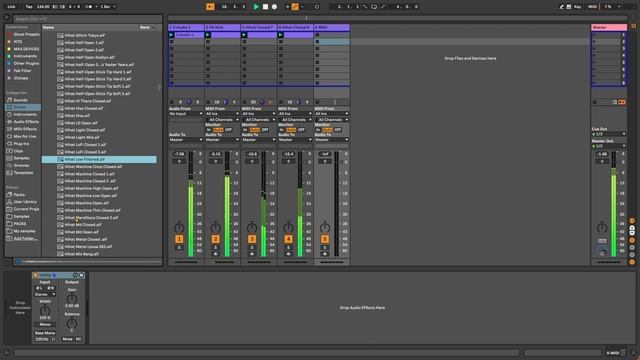640x360 pixels.
Task: Toggle track 2 Activator button
Action: 216,239
